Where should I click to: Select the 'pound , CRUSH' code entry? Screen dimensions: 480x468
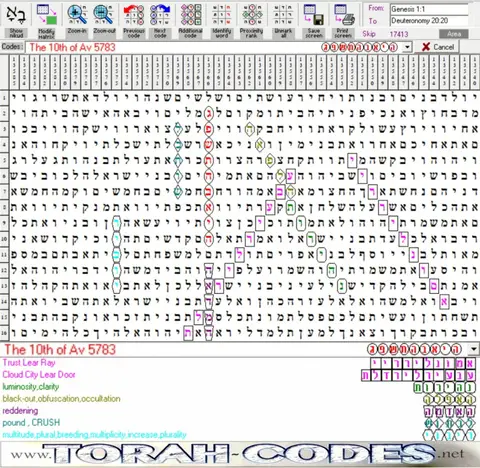31,423
